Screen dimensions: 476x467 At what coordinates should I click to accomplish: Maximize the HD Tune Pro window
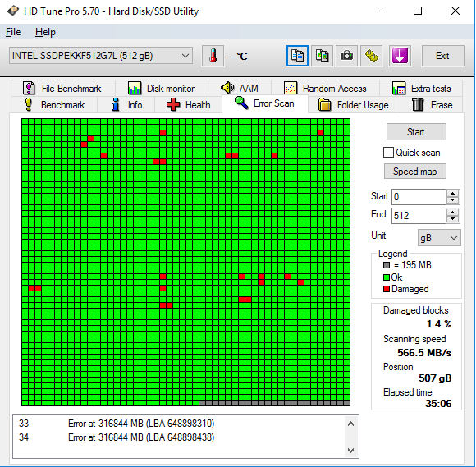point(418,11)
